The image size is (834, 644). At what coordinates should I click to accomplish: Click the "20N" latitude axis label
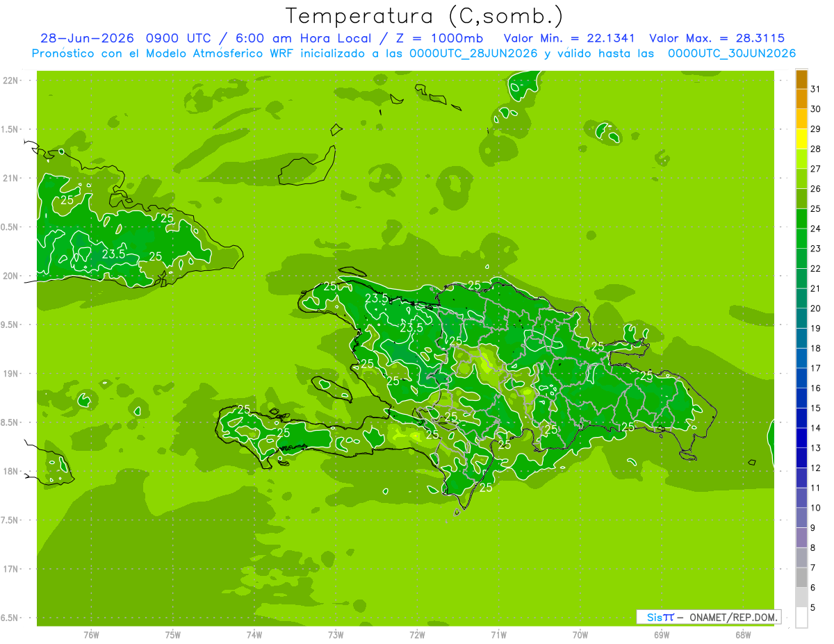pos(10,276)
